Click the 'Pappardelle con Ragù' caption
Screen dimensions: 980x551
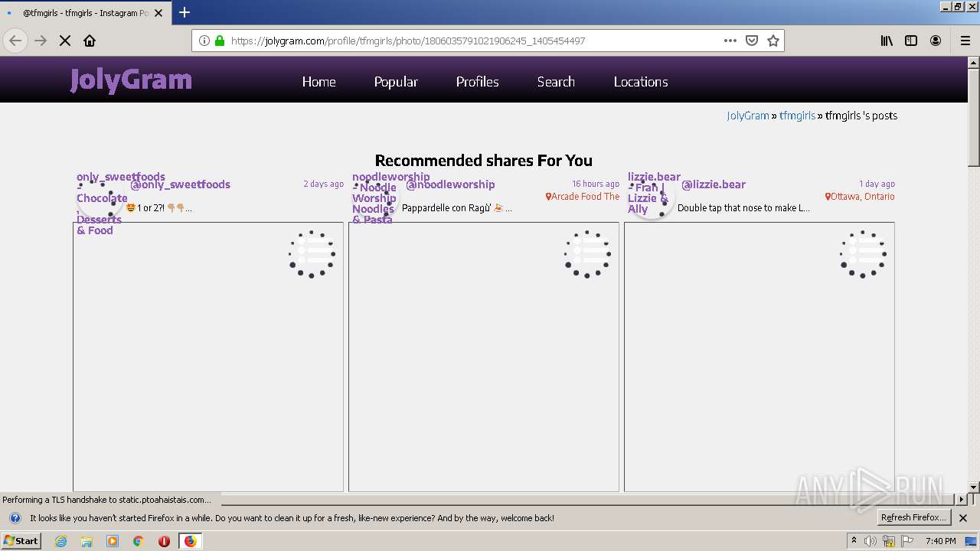tap(457, 208)
